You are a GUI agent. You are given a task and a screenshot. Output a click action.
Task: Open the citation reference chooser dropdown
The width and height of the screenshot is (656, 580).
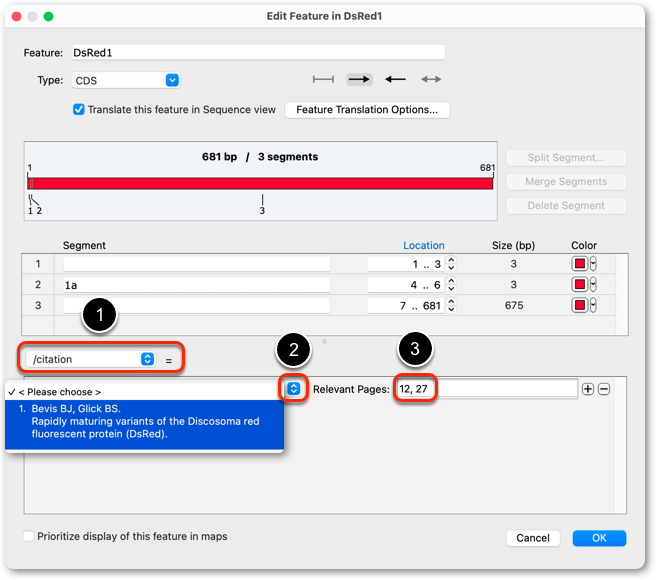point(294,389)
